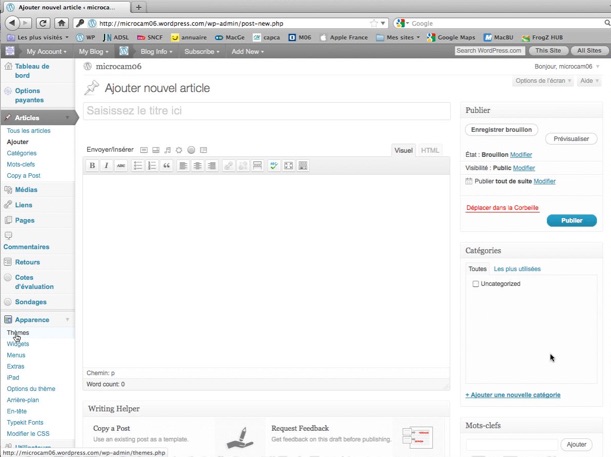Reload the page in the browser

click(x=43, y=23)
